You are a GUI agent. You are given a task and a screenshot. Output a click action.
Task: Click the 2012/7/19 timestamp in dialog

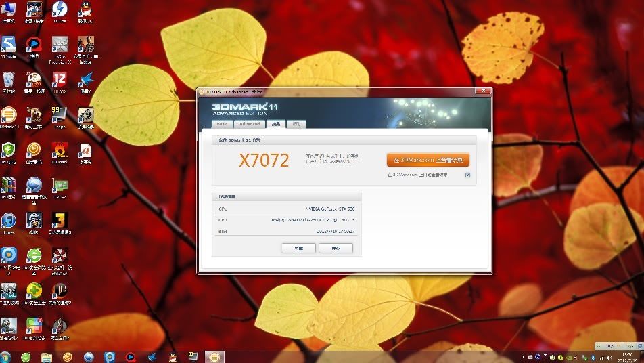336,232
